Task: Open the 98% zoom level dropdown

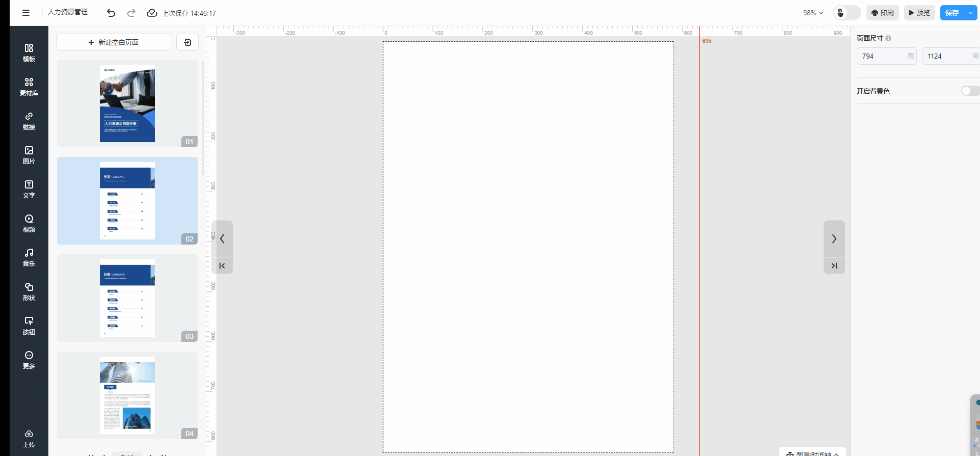Action: 813,13
